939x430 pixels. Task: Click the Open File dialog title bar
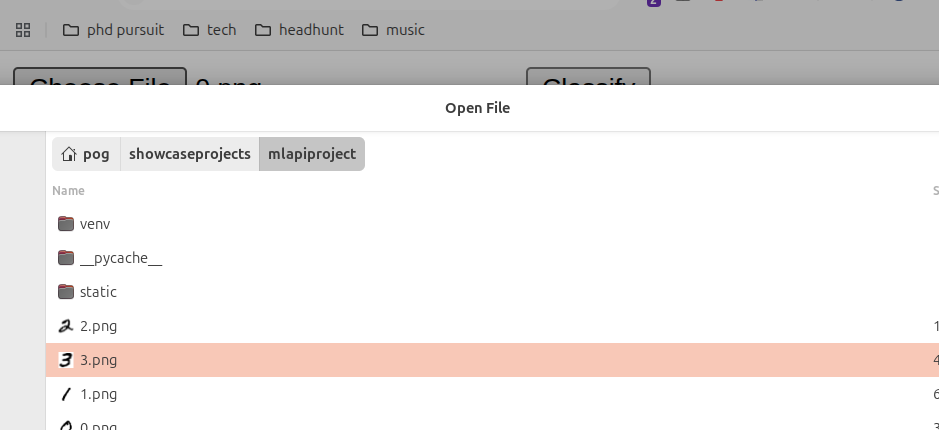[477, 108]
